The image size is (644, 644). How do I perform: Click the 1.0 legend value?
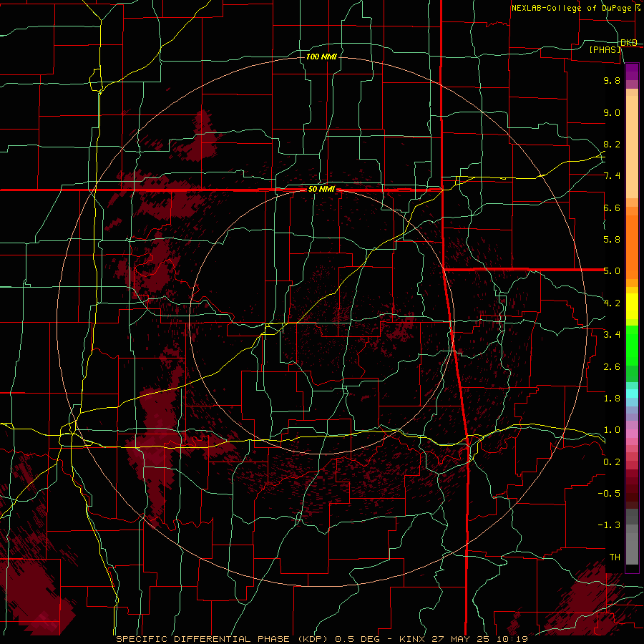click(612, 430)
